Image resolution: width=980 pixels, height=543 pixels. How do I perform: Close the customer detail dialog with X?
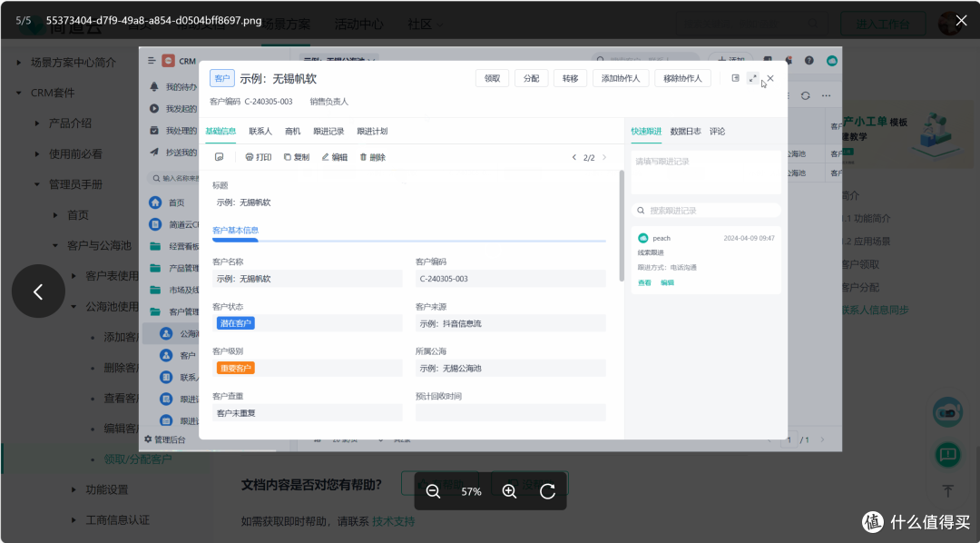click(x=770, y=78)
